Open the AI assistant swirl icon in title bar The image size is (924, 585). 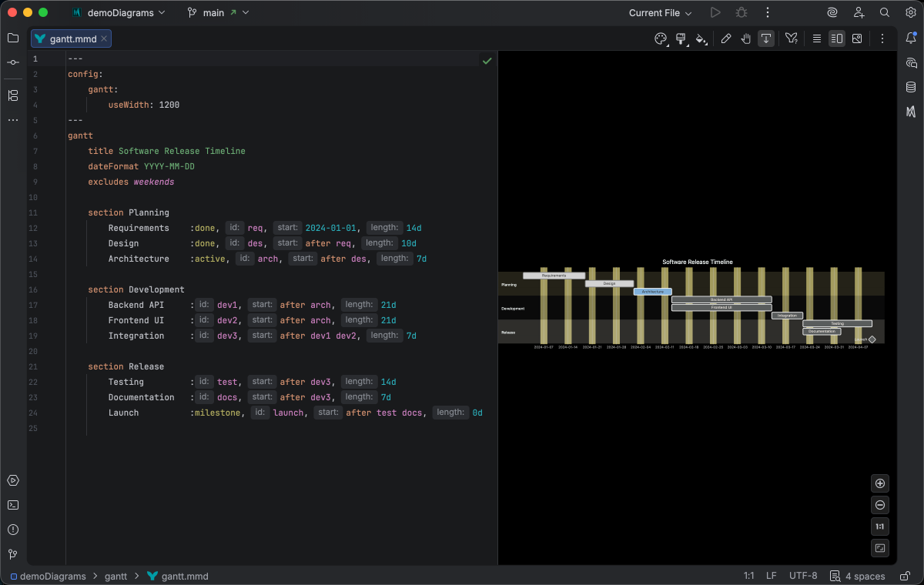tap(832, 12)
